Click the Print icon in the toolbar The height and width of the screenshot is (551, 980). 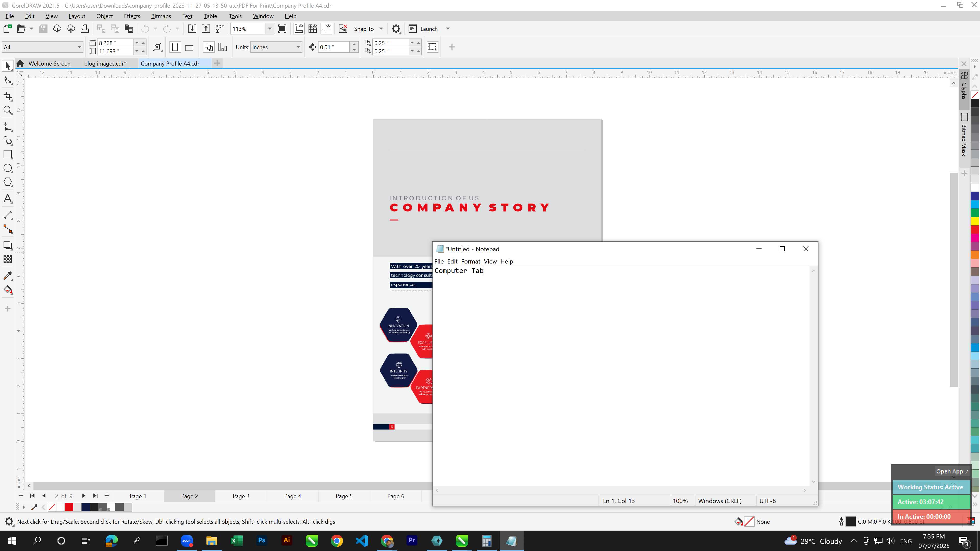84,29
